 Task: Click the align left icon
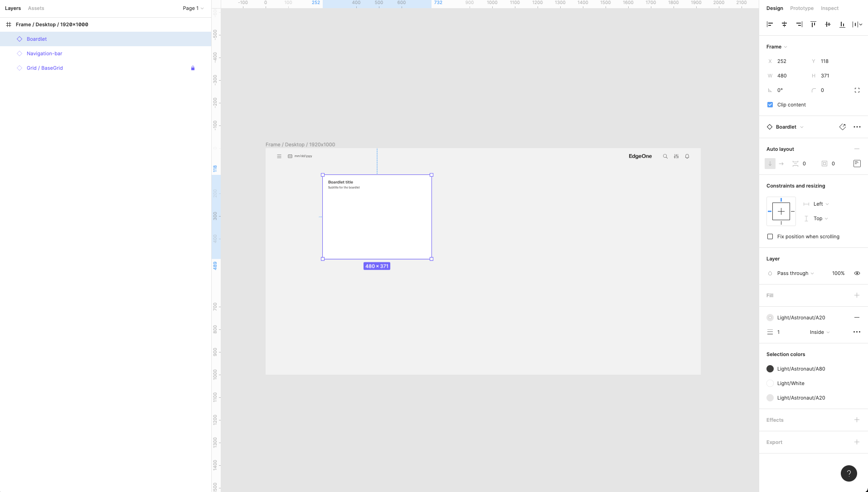(770, 24)
